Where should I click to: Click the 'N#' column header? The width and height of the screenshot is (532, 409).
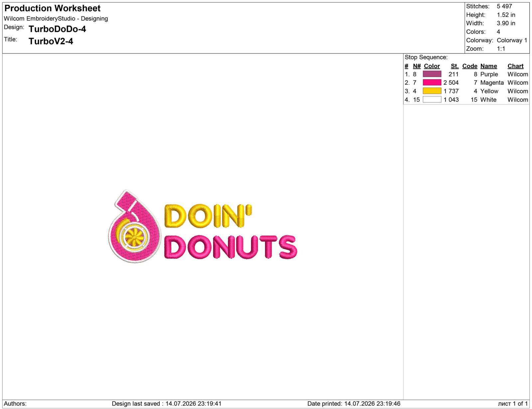(x=417, y=66)
